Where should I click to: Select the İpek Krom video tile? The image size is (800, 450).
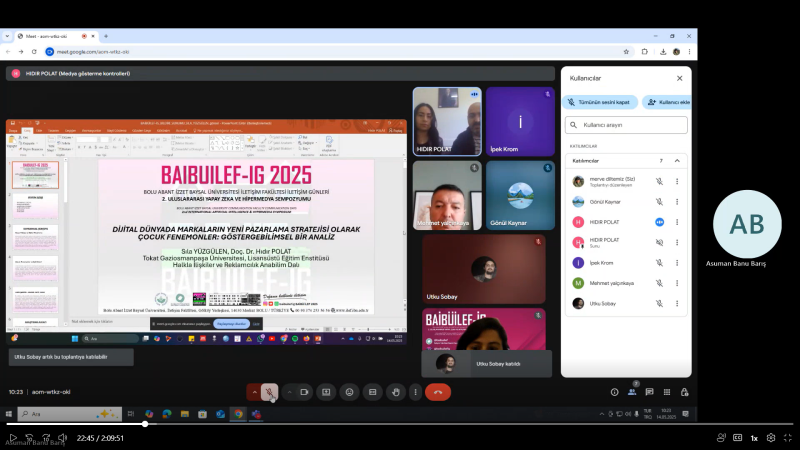click(520, 121)
